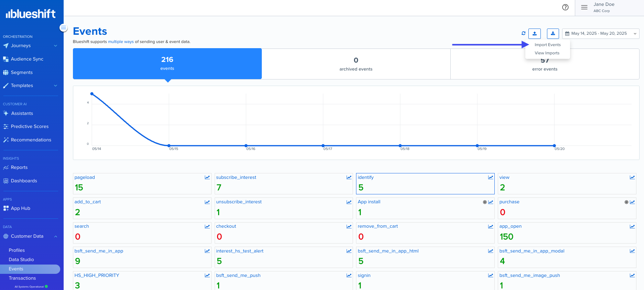Click target icon on App install card
The width and height of the screenshot is (644, 290).
pos(485,202)
